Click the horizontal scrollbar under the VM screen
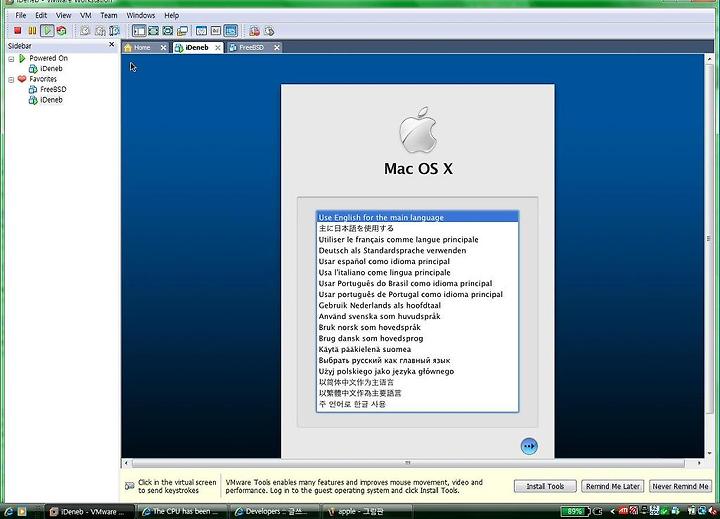This screenshot has width=720, height=519. click(408, 463)
